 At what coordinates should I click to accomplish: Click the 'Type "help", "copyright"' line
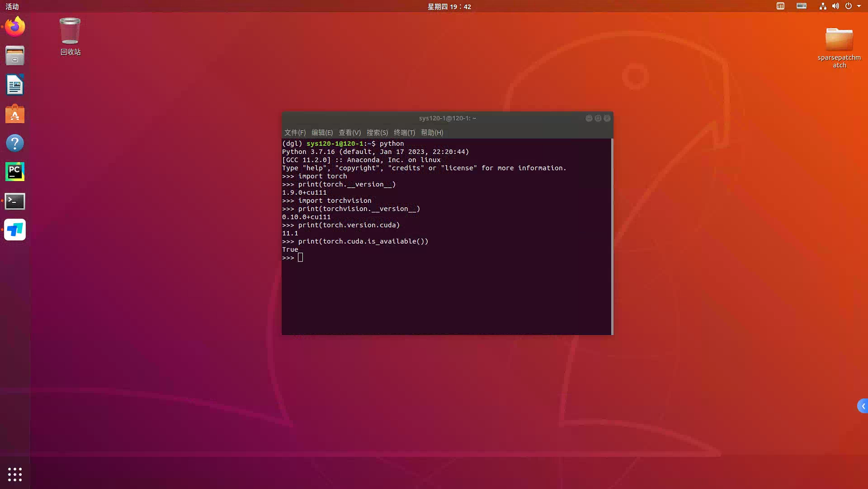click(424, 168)
